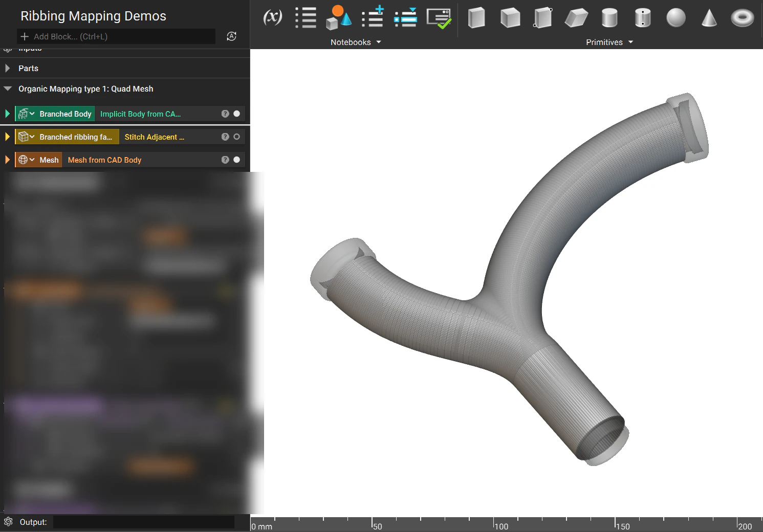763x532 pixels.
Task: Click the icon beside the Output label
Action: click(x=8, y=521)
